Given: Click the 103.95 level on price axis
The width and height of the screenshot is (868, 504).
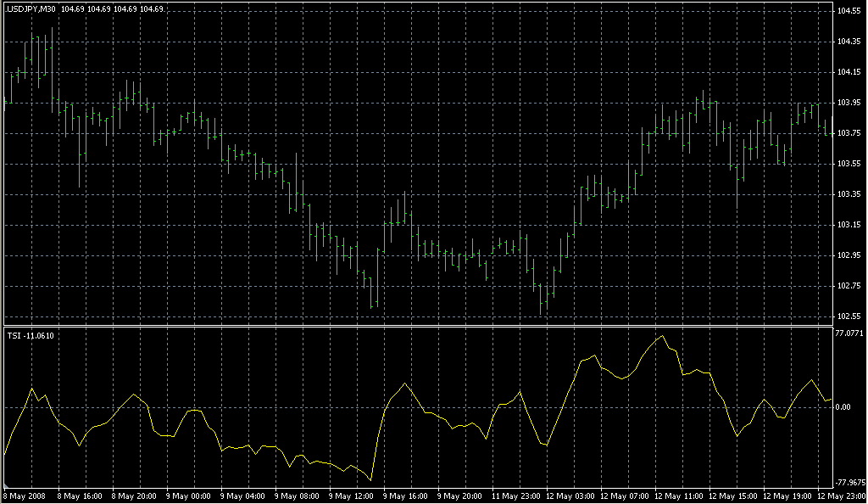Looking at the screenshot, I should click(x=849, y=103).
